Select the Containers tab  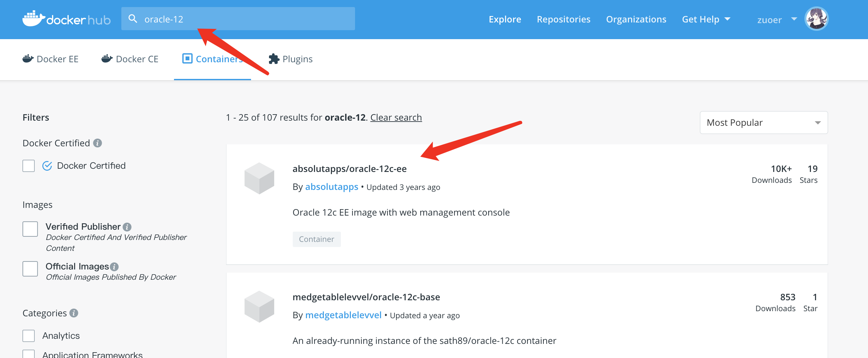[212, 59]
